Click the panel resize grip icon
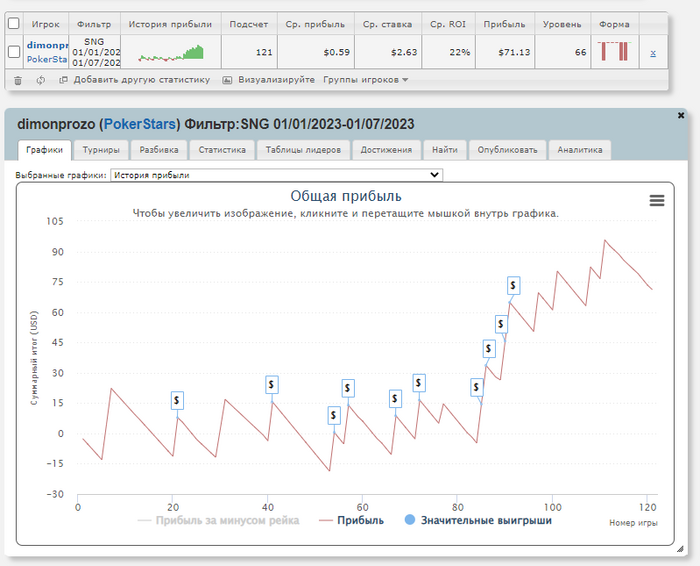 679,549
